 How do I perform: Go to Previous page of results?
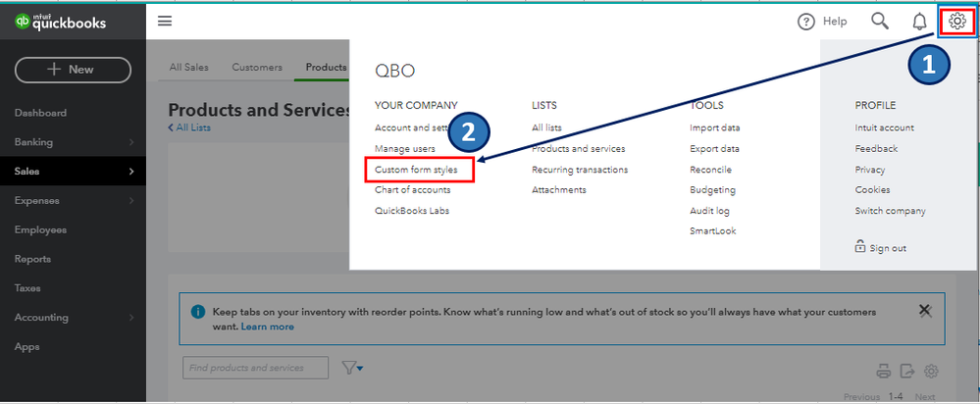862,396
